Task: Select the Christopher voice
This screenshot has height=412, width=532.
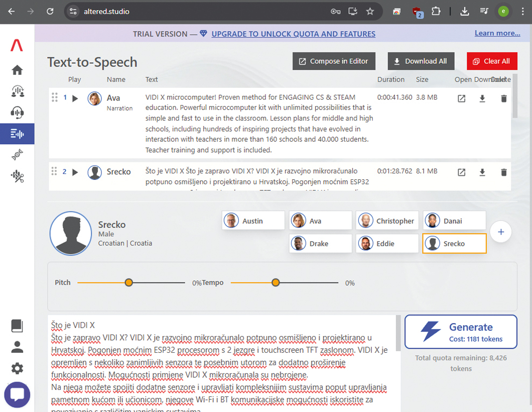Action: 387,221
